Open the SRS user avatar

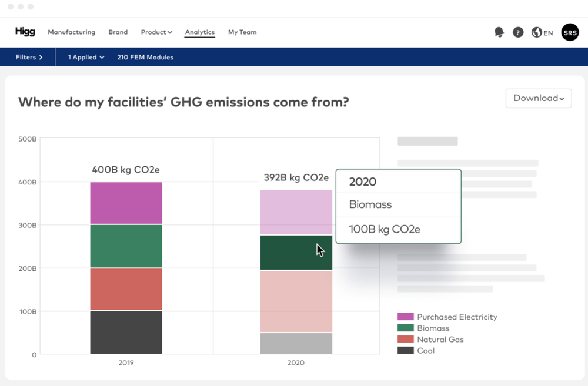(x=570, y=33)
